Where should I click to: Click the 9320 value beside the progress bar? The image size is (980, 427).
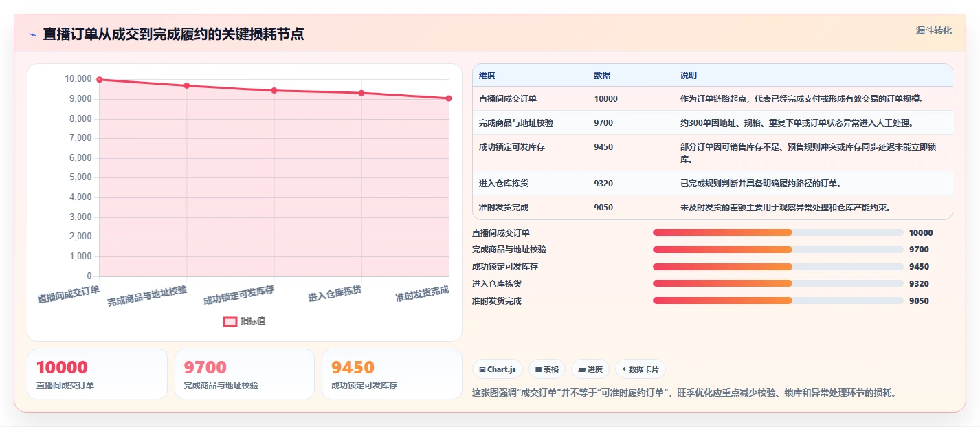[x=919, y=284]
